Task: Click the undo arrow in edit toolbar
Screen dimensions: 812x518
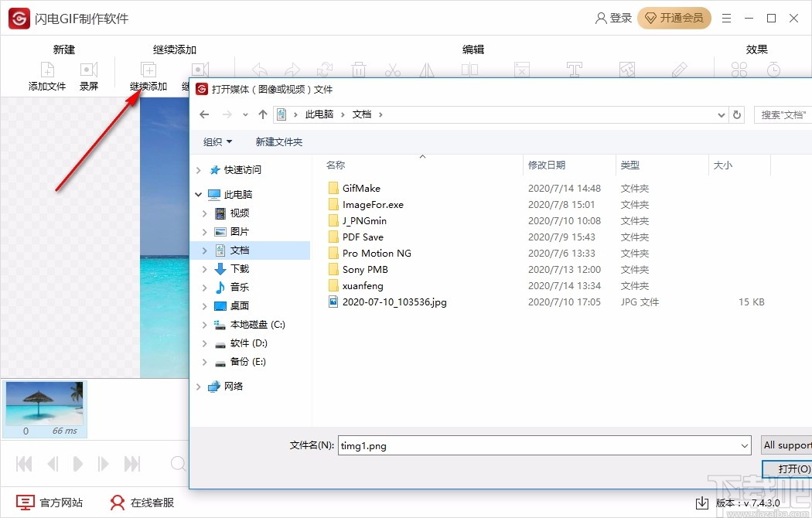Action: [259, 70]
